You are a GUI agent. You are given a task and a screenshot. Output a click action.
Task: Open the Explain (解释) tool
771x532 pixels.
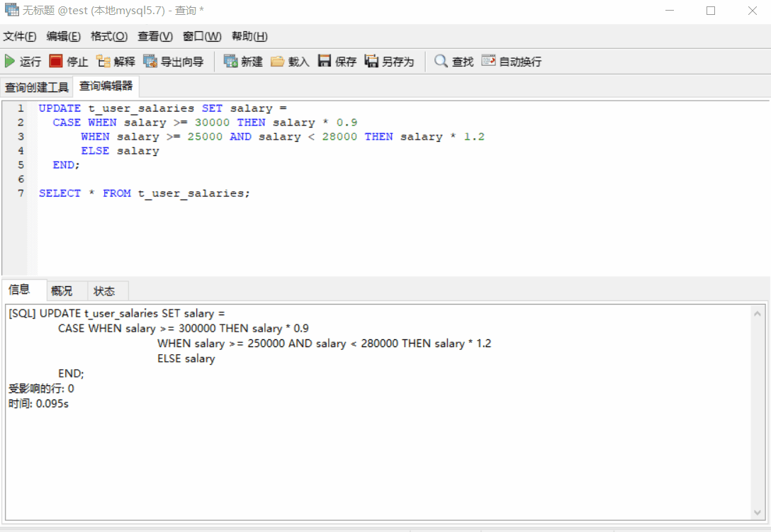[x=115, y=61]
